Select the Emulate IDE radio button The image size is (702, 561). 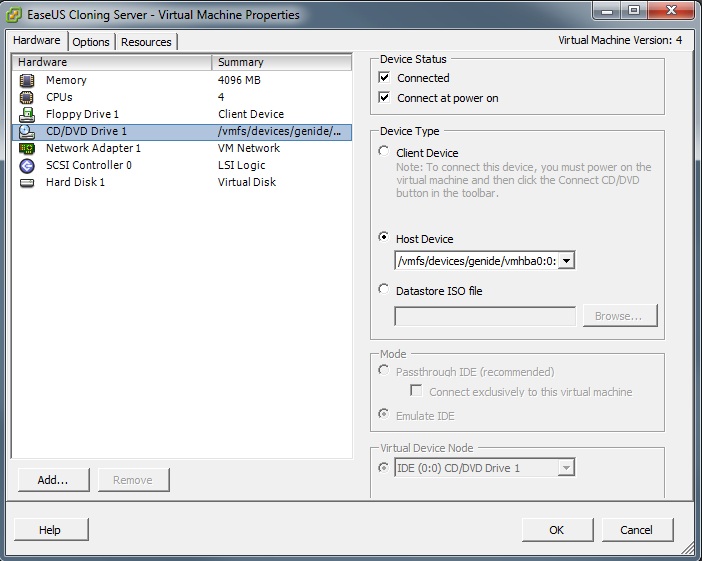point(384,414)
